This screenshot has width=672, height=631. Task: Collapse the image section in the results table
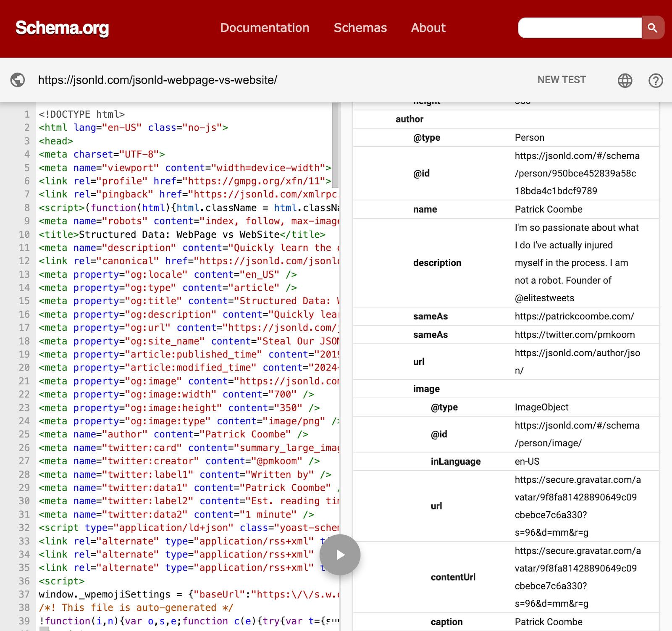point(426,389)
